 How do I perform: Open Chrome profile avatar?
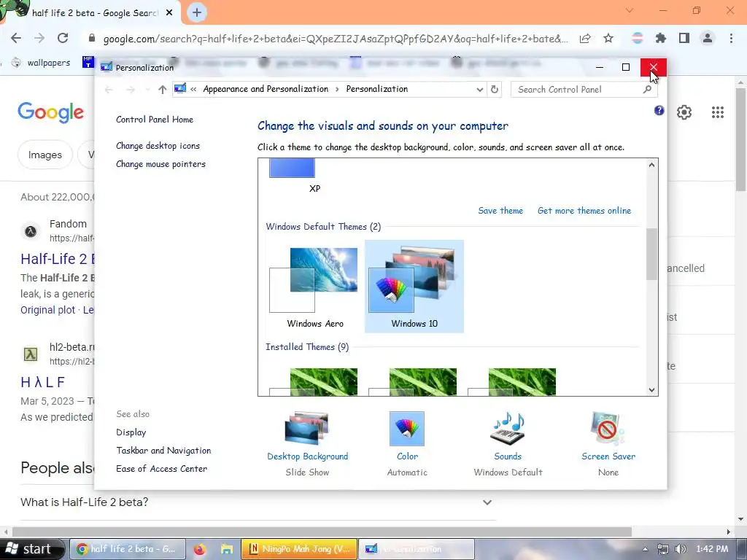point(708,38)
